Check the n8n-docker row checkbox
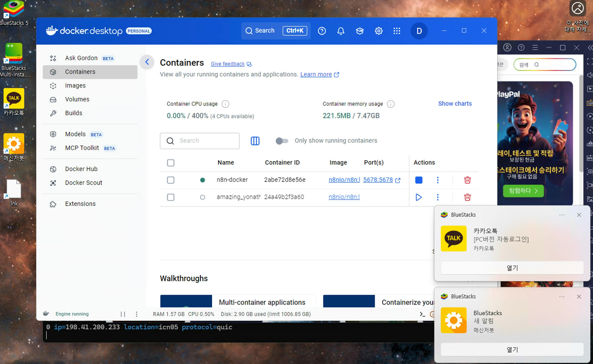The height and width of the screenshot is (364, 593). click(x=171, y=180)
